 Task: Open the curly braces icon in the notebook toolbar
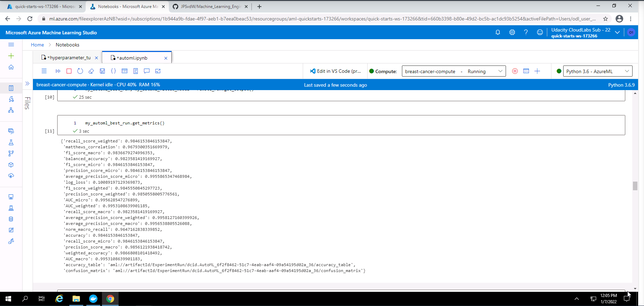point(113,71)
